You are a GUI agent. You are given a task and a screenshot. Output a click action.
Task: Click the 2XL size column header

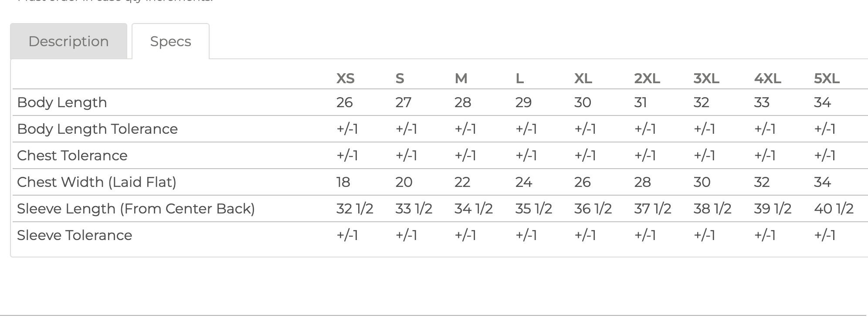coord(647,78)
